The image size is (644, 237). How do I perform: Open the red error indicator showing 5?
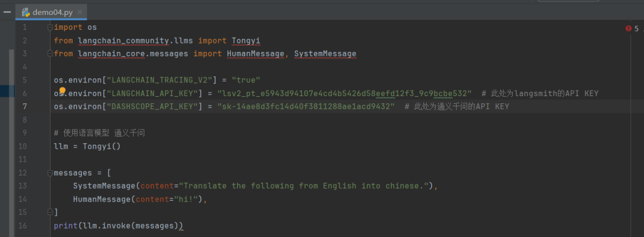(631, 29)
